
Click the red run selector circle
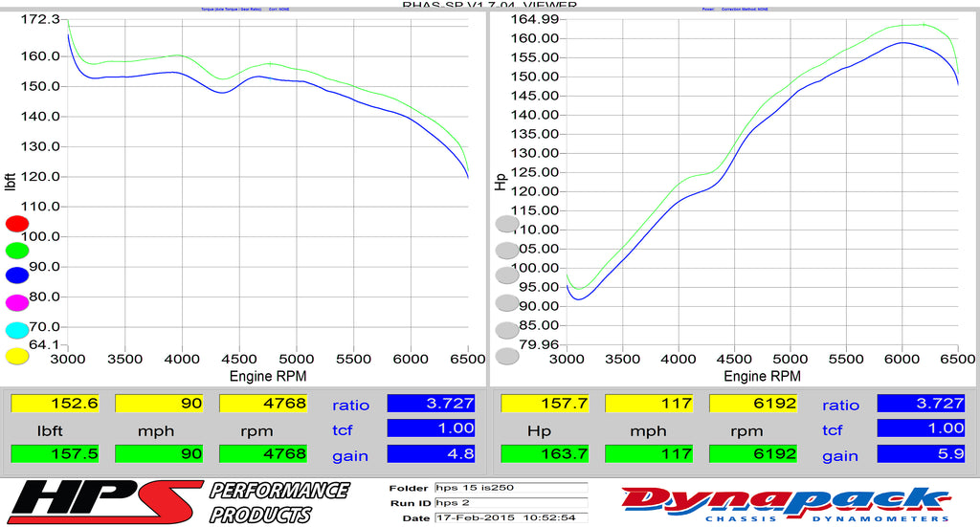(17, 224)
